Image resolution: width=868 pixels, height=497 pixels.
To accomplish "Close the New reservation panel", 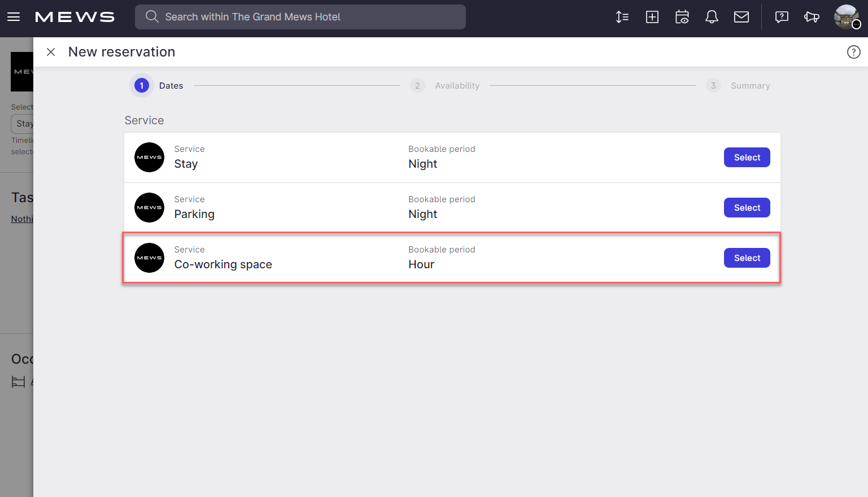I will click(51, 52).
